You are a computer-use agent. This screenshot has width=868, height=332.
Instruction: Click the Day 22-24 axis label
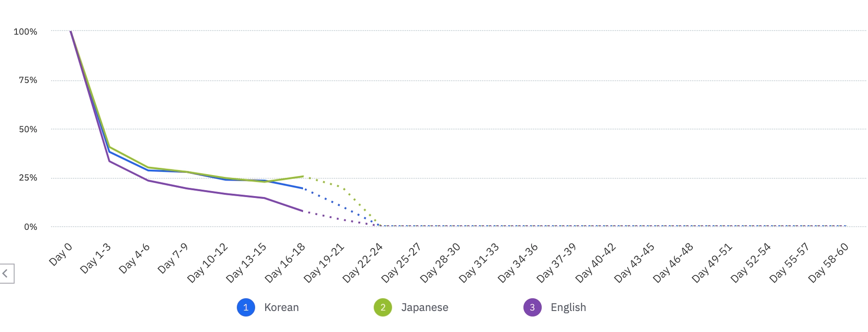[x=363, y=262]
